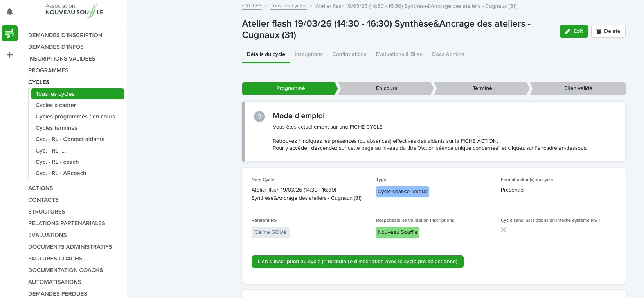Click the Delete trash button

pos(608,31)
